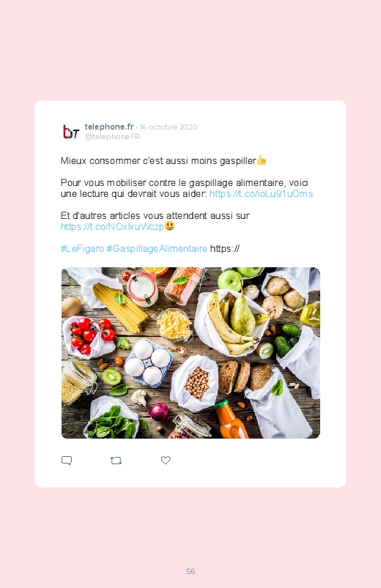Click the reply speech bubble icon

click(x=67, y=460)
